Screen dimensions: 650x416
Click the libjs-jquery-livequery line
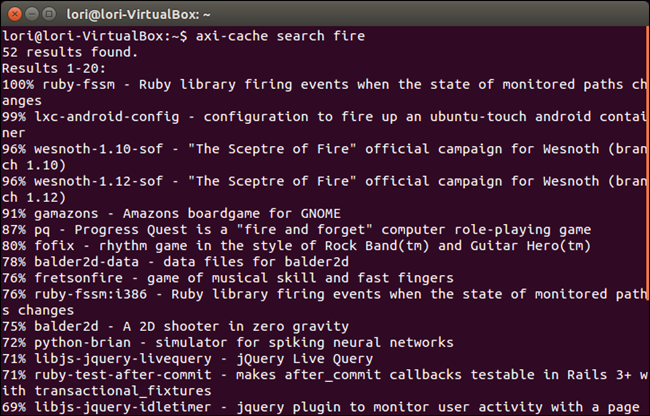coord(187,359)
